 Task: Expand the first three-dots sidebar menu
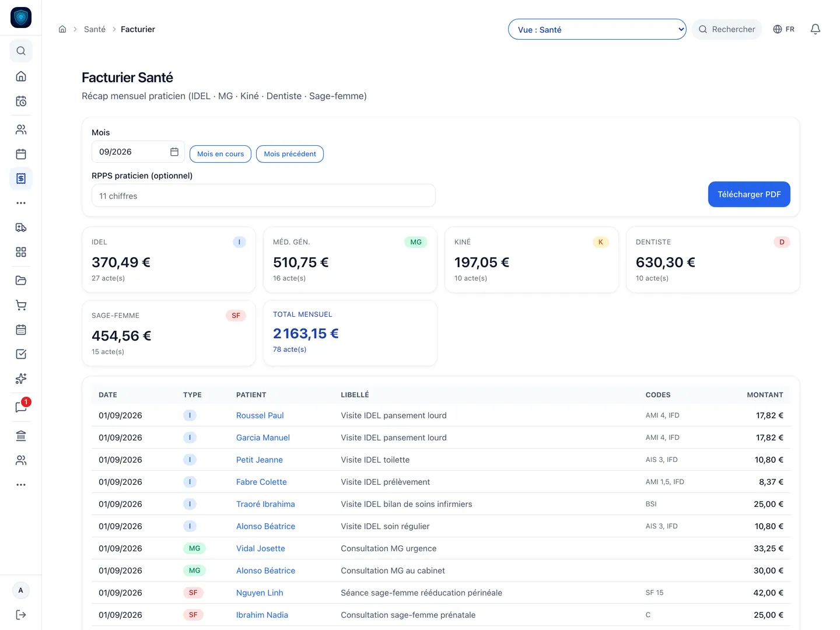21,203
